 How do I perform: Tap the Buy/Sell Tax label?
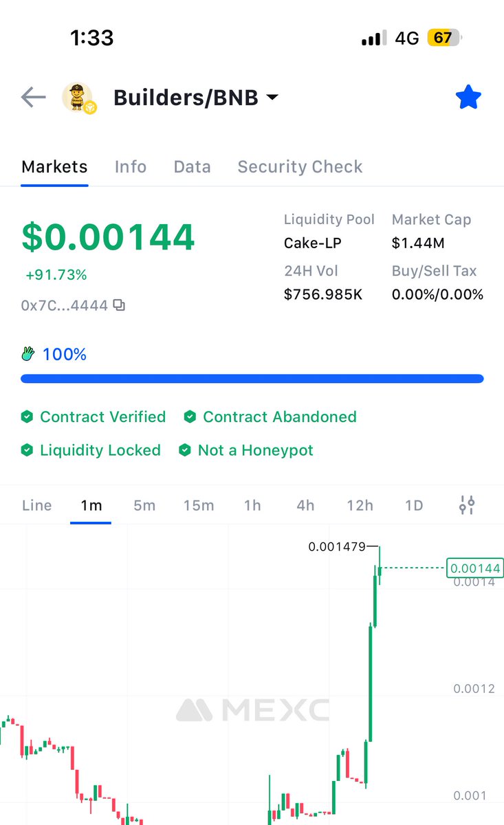[x=435, y=271]
